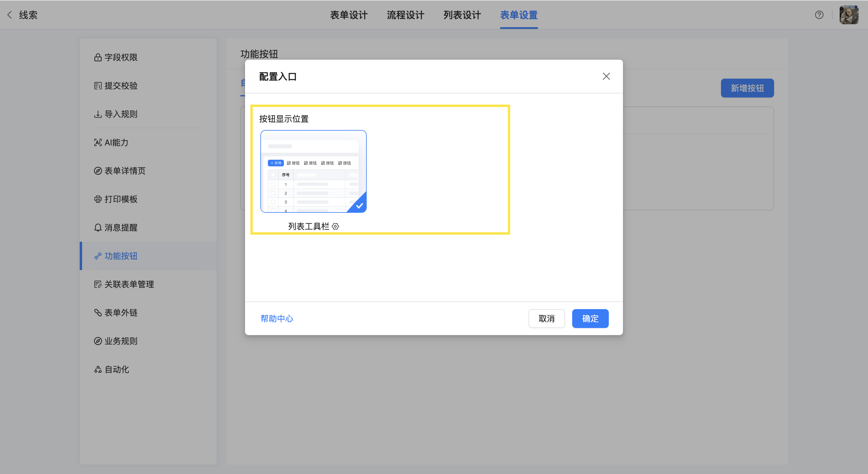The width and height of the screenshot is (868, 474).
Task: Open the help question mark icon
Action: tap(819, 15)
